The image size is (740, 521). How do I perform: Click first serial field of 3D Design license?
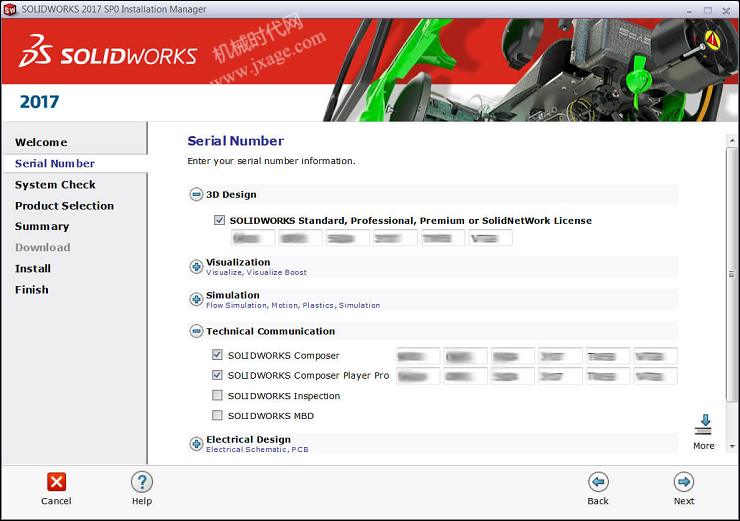pos(253,238)
